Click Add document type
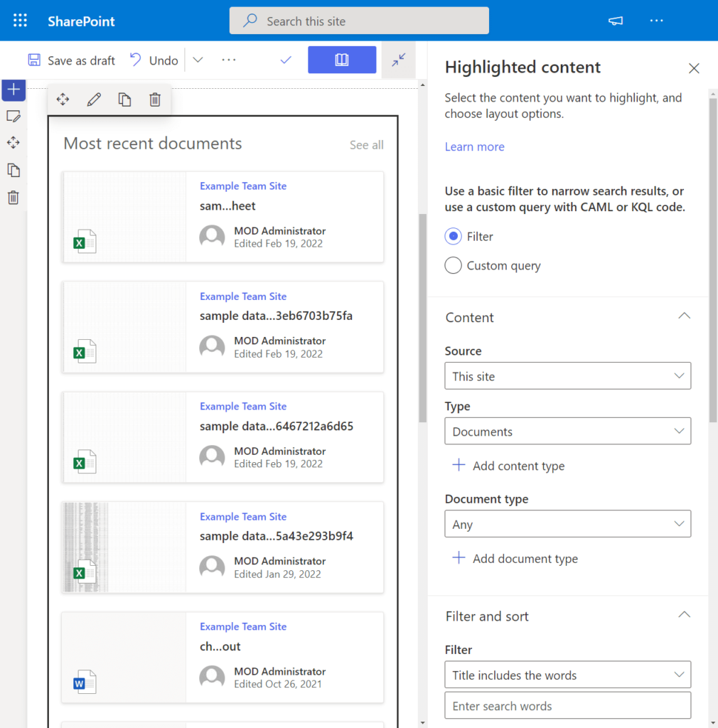 (515, 559)
